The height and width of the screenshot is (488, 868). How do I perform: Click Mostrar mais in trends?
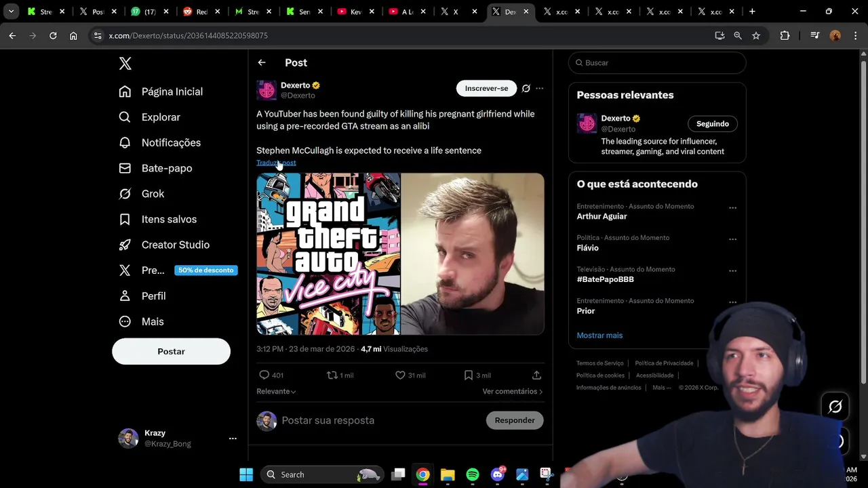point(599,335)
